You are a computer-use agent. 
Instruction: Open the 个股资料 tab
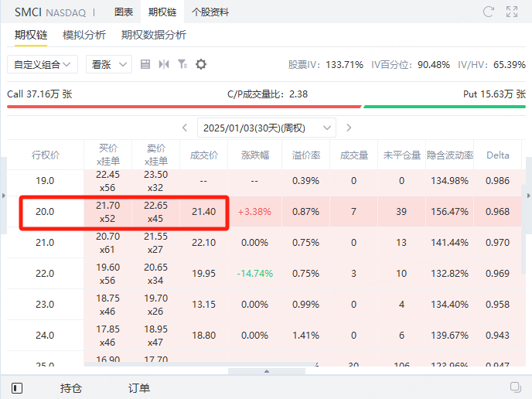coord(210,12)
